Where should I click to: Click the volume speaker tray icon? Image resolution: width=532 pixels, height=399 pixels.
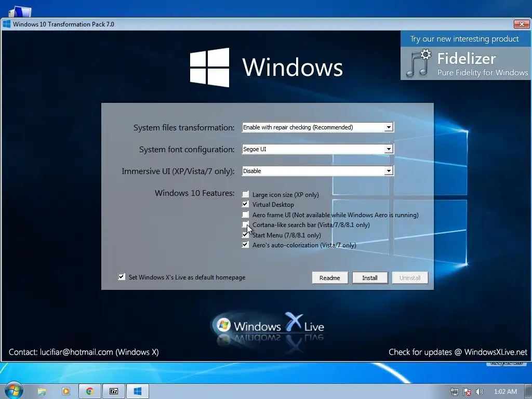click(x=479, y=392)
